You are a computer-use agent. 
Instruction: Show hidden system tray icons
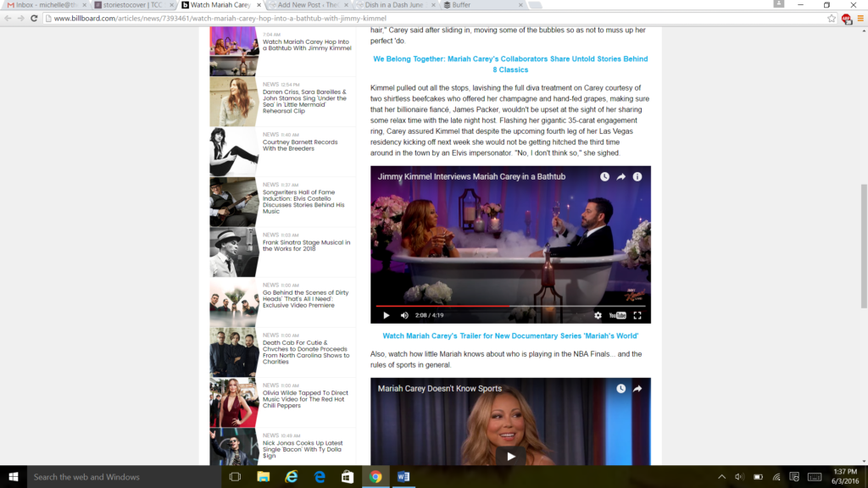721,477
